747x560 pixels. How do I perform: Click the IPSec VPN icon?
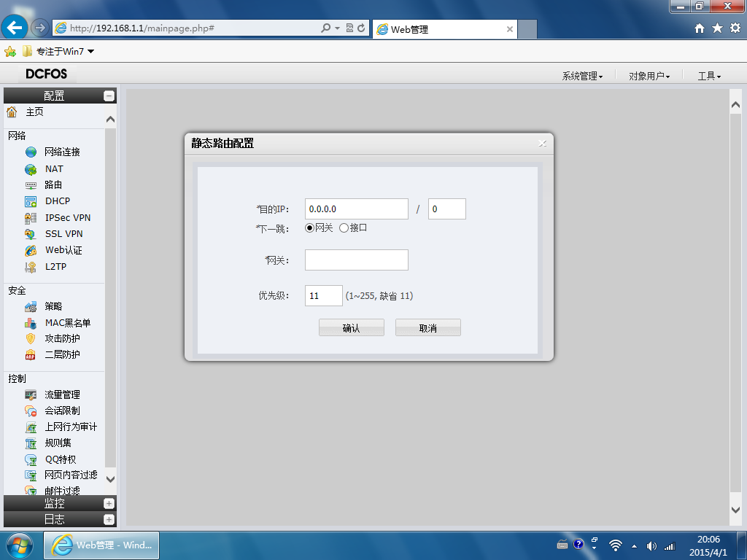[x=31, y=218]
